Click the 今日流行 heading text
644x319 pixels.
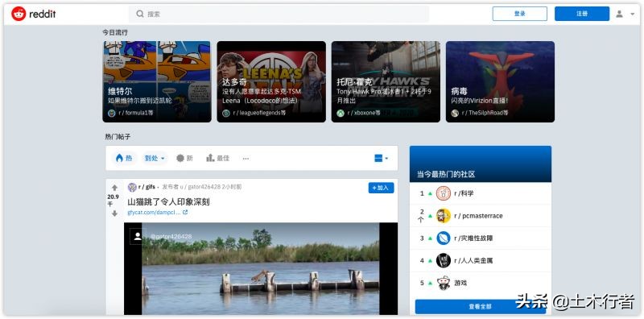115,32
